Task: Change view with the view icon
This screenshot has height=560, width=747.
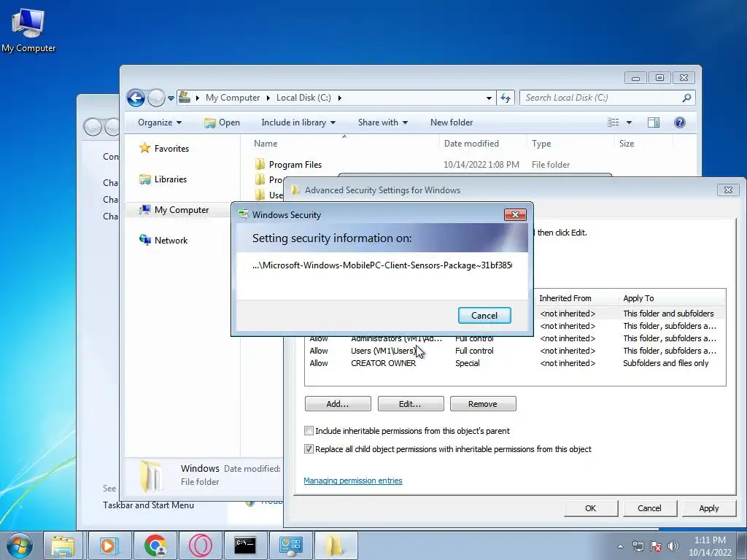Action: (614, 122)
